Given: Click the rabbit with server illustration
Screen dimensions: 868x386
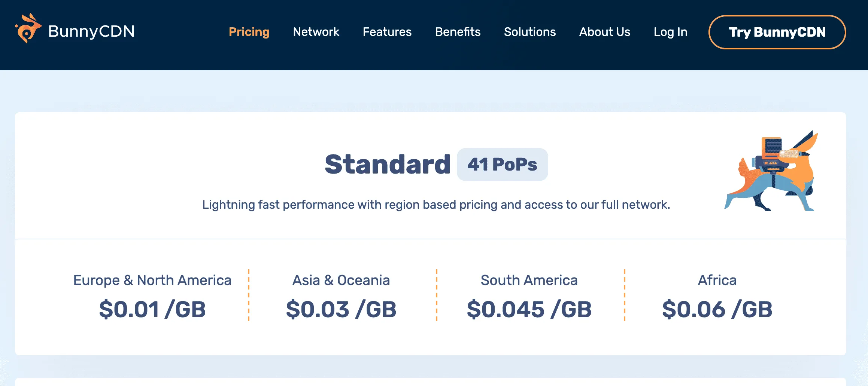Looking at the screenshot, I should tap(771, 171).
